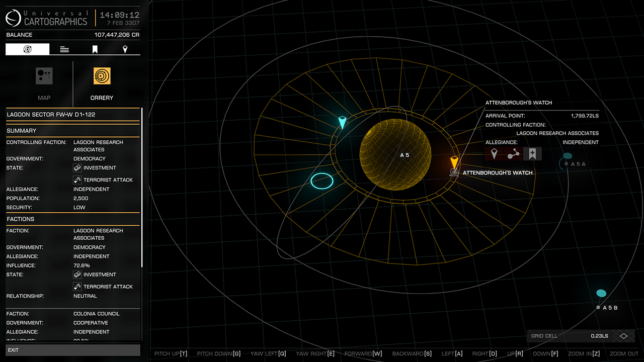Click the grid cell 0.23LS value
Image resolution: width=644 pixels, height=362 pixels.
click(x=599, y=336)
